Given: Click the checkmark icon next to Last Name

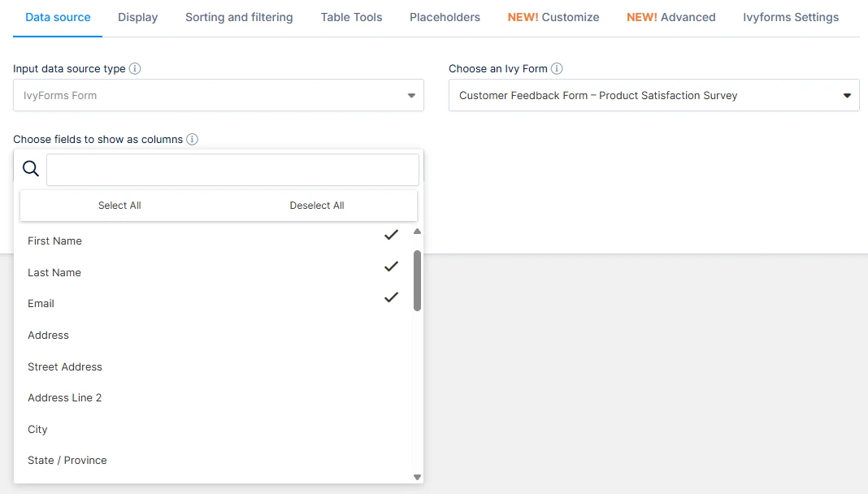Looking at the screenshot, I should pyautogui.click(x=391, y=266).
